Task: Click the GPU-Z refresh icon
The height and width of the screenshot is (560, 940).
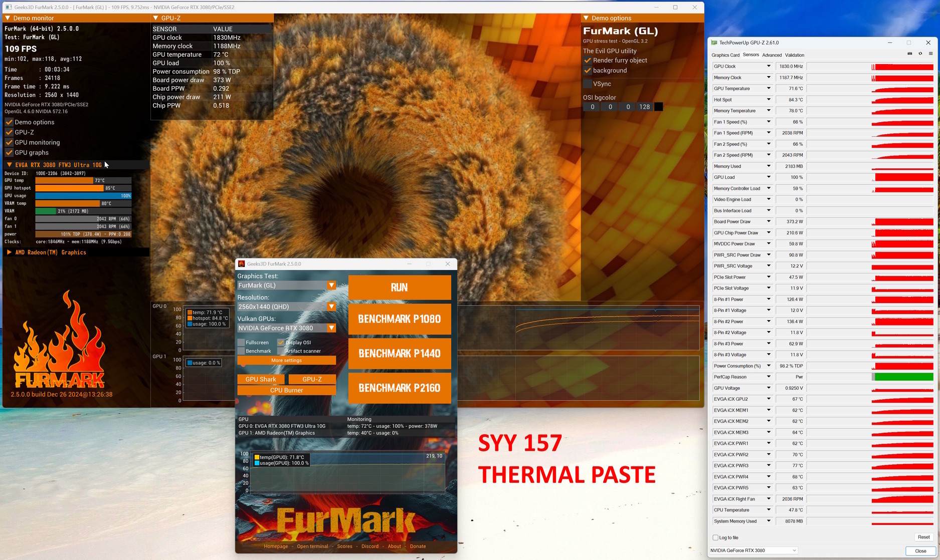Action: point(920,54)
